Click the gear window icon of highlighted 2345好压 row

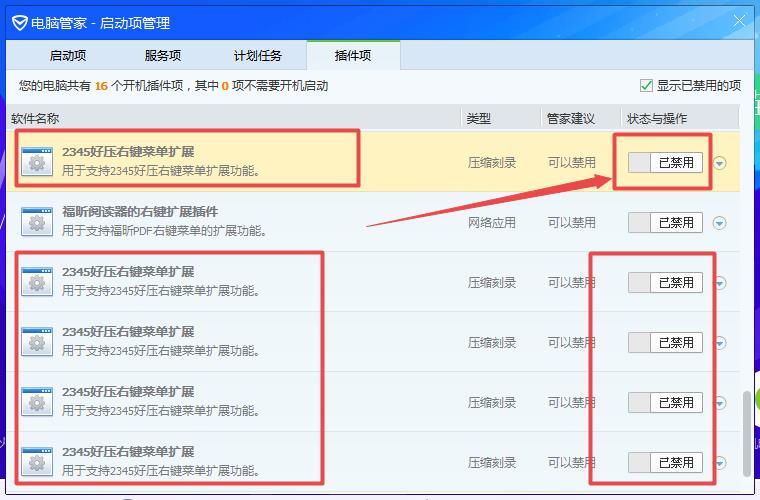[37, 162]
